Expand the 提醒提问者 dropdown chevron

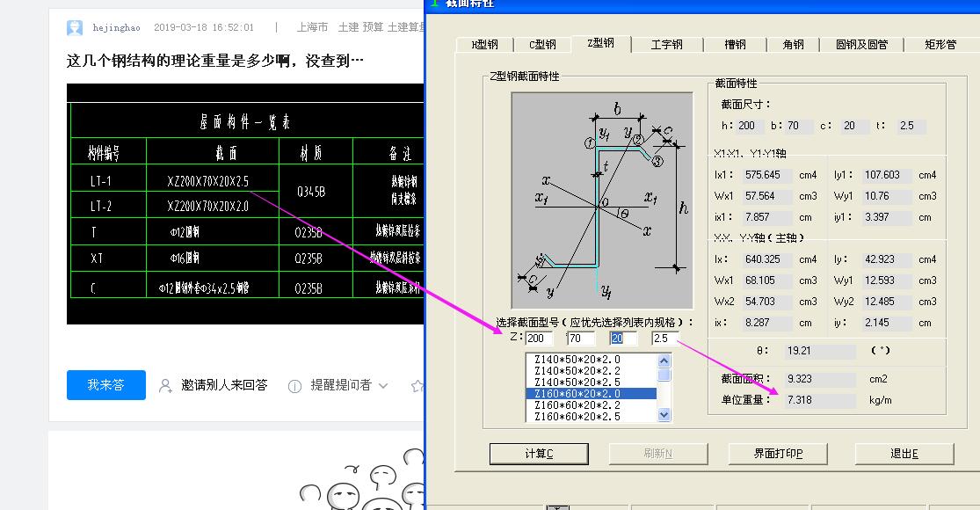click(383, 386)
